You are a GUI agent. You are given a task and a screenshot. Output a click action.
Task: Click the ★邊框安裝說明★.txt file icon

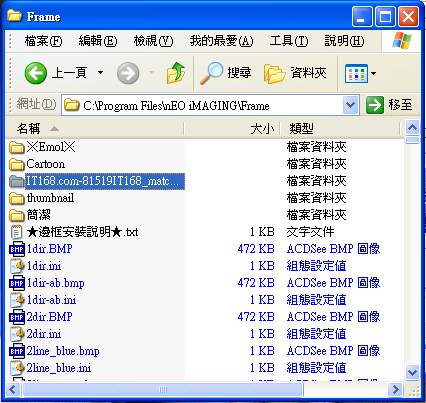tap(17, 232)
